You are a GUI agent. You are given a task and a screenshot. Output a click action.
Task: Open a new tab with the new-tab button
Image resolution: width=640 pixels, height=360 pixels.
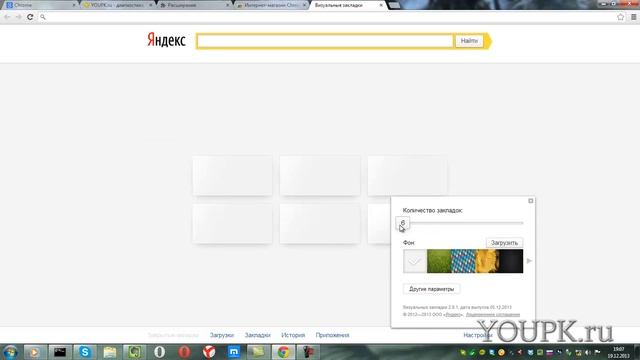click(x=394, y=5)
